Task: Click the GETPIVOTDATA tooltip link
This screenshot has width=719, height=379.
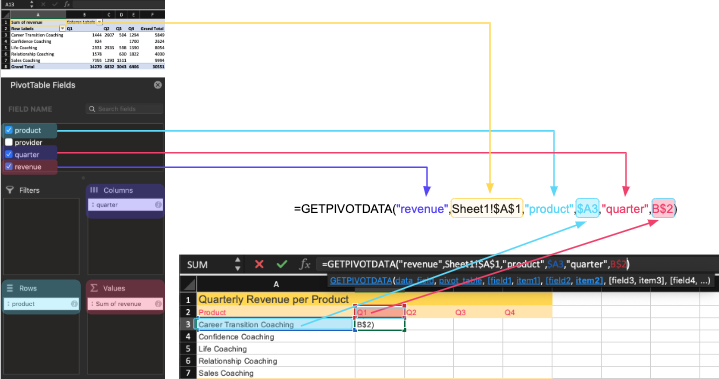Action: (361, 280)
